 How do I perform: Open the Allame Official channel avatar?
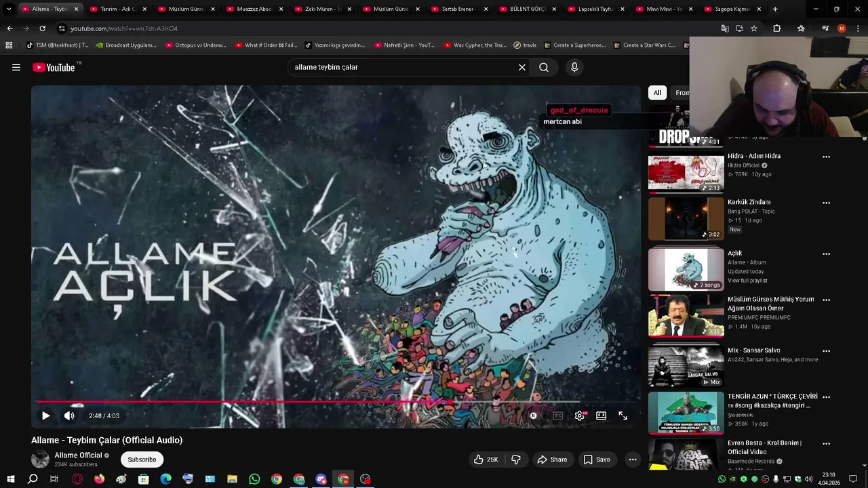pyautogui.click(x=40, y=459)
